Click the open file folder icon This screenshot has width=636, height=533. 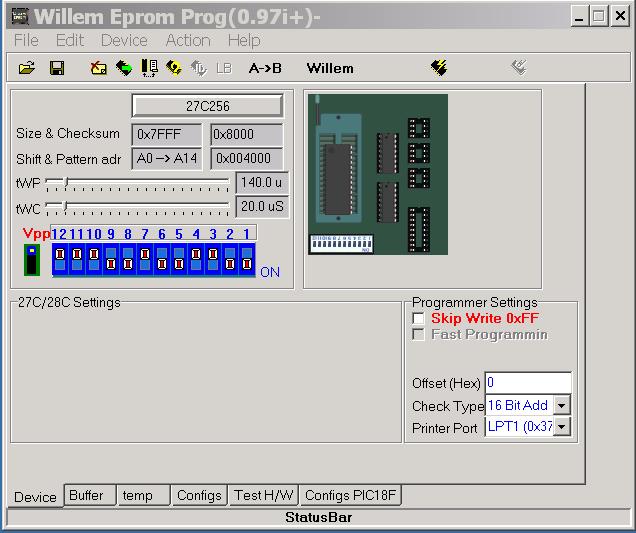27,68
